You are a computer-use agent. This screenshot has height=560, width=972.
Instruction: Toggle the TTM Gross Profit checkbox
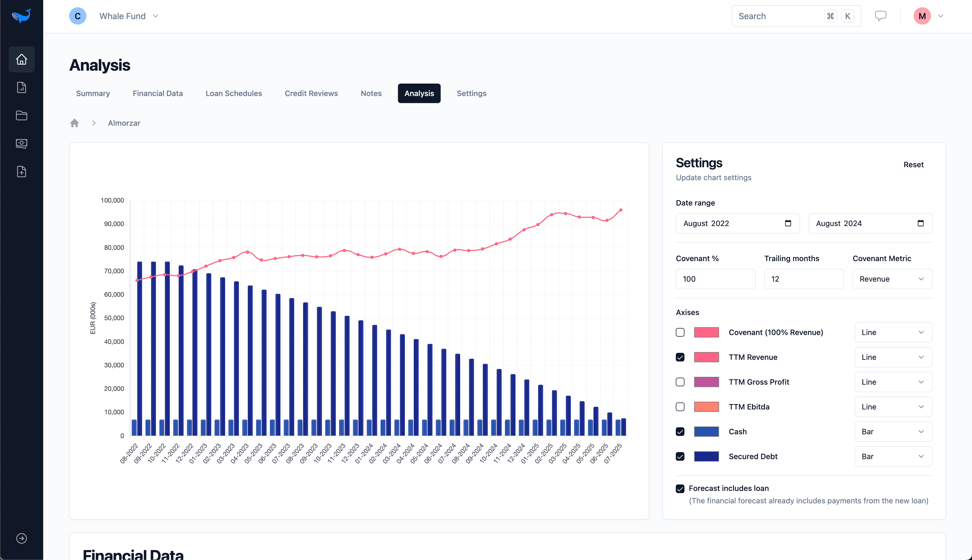(680, 381)
